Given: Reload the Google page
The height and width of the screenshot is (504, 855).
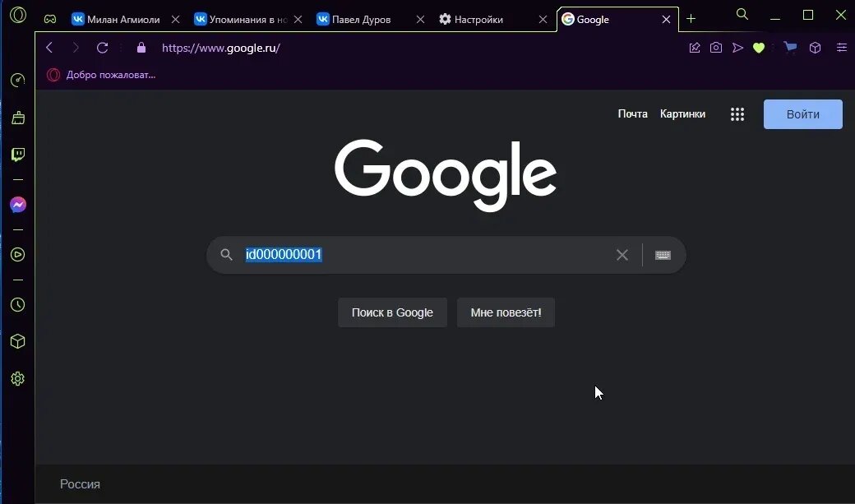Looking at the screenshot, I should (102, 48).
